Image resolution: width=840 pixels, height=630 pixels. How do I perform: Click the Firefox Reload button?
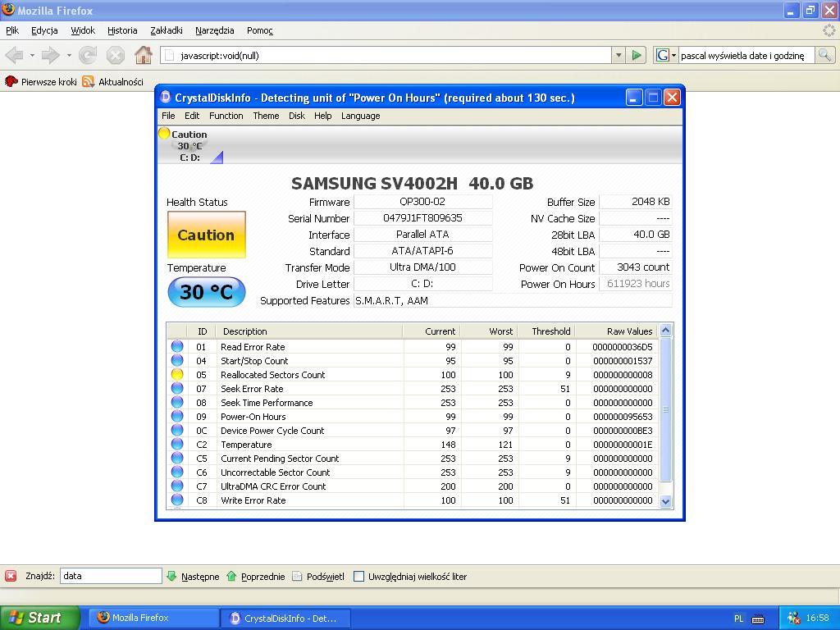click(88, 55)
